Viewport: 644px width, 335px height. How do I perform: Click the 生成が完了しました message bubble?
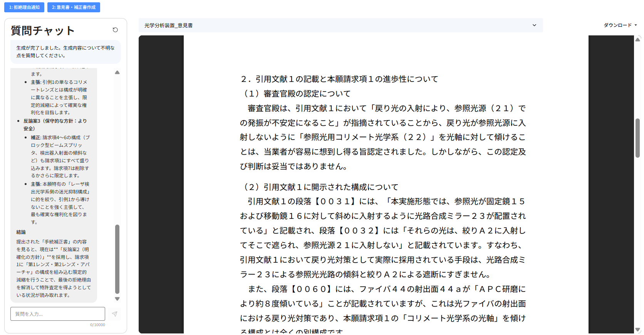65,52
